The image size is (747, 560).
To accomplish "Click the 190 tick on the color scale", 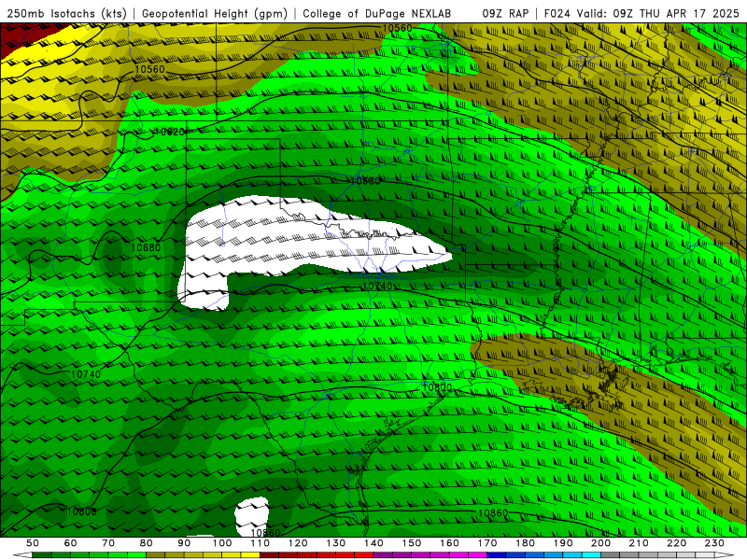I will [x=563, y=543].
